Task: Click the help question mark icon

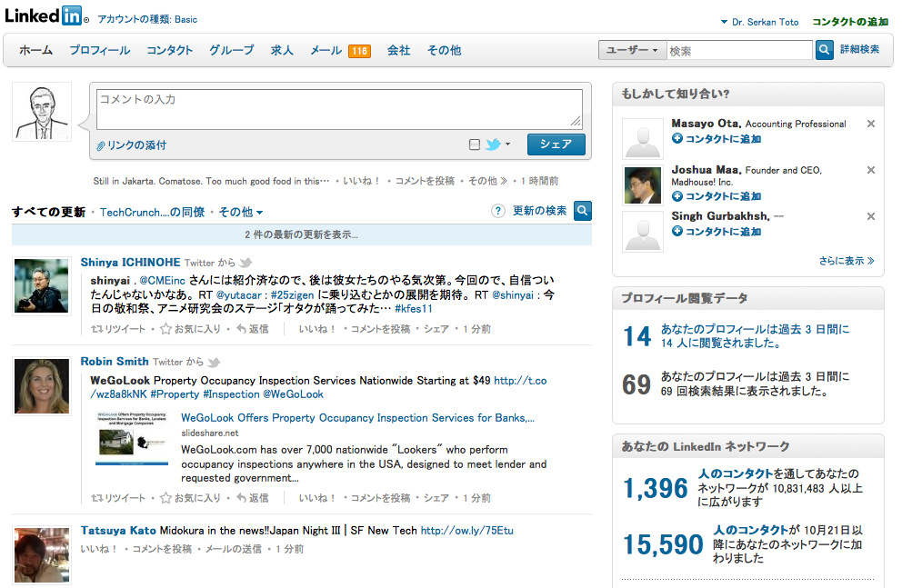Action: (498, 211)
